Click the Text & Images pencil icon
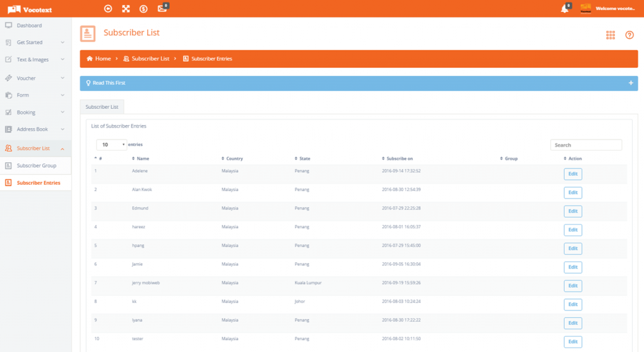 tap(8, 60)
